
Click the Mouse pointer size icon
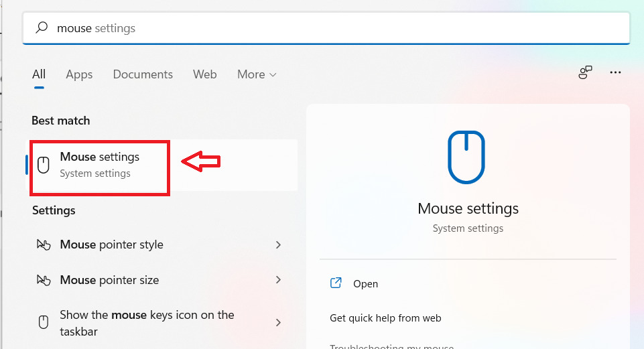coord(44,280)
